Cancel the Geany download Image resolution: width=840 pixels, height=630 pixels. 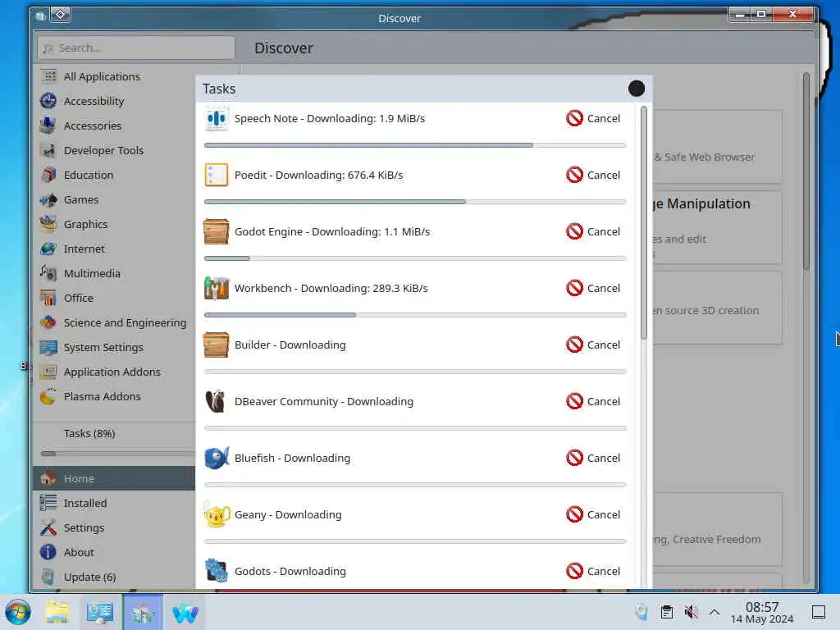coord(593,515)
